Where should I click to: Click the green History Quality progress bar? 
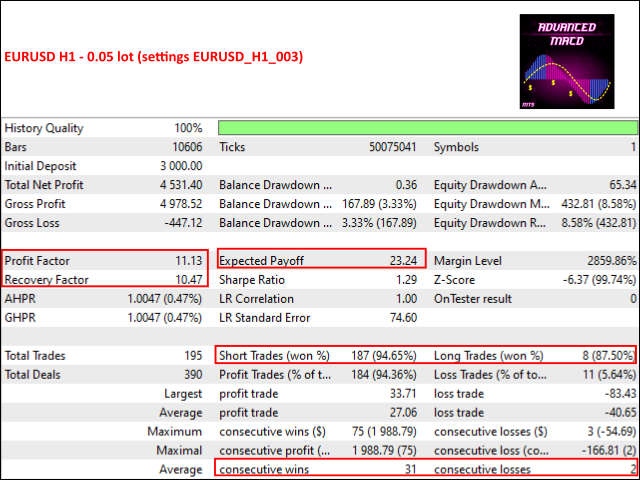tap(427, 128)
